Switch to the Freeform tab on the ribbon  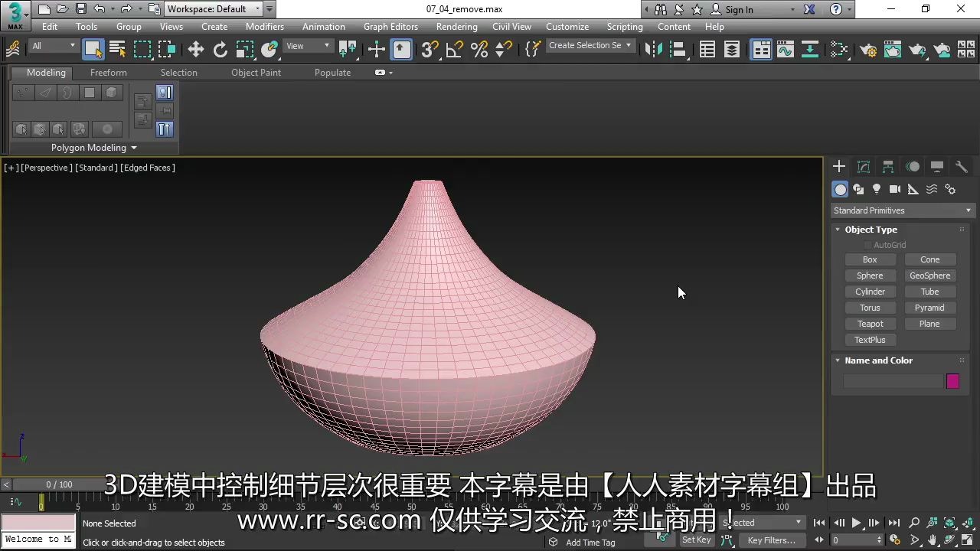[x=108, y=72]
